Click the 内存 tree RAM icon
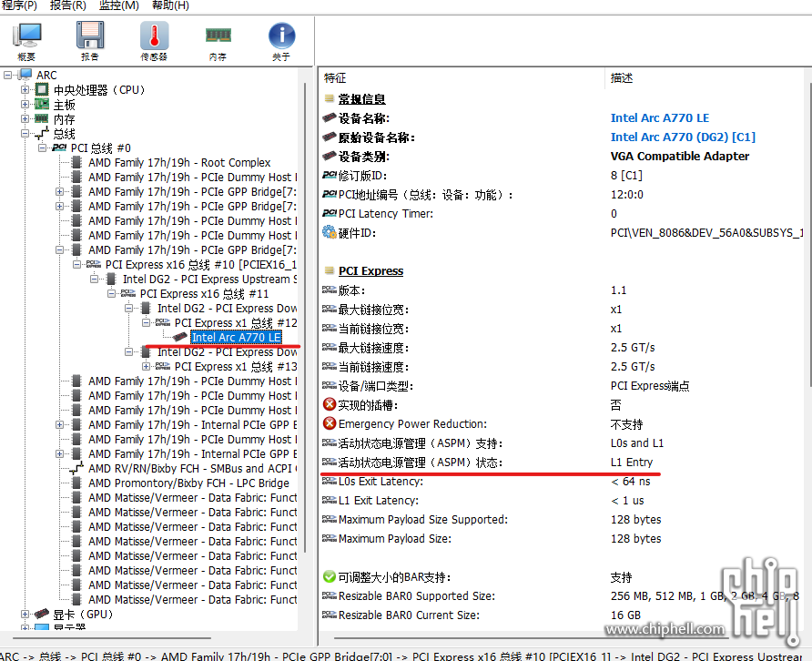The height and width of the screenshot is (661, 812). [x=42, y=118]
